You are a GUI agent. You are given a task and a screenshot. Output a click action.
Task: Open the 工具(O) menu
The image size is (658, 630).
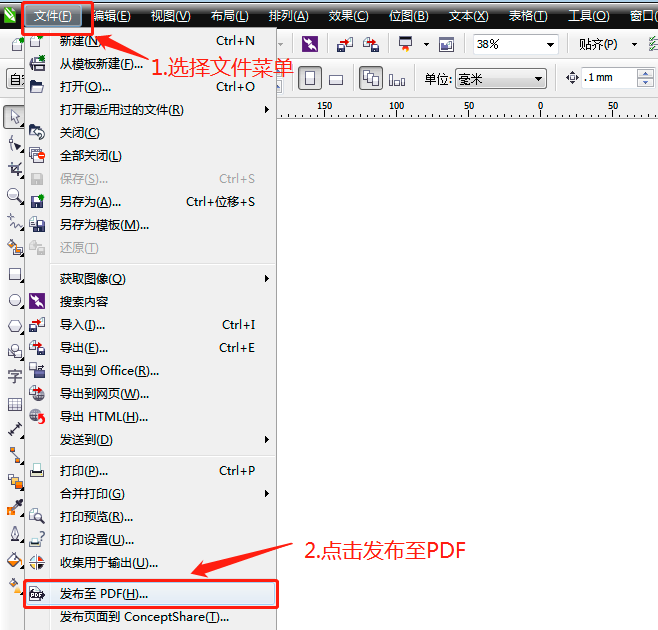click(x=588, y=16)
